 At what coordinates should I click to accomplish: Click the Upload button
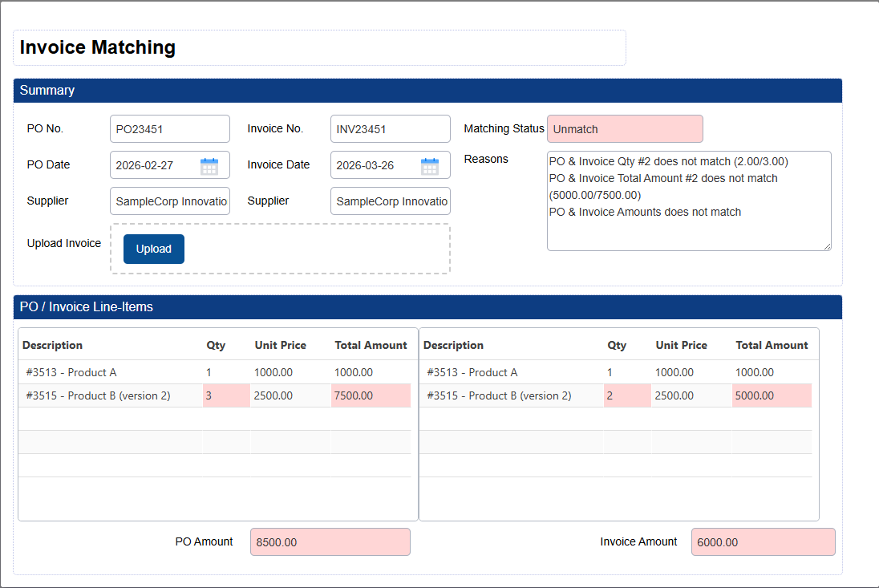click(x=154, y=249)
